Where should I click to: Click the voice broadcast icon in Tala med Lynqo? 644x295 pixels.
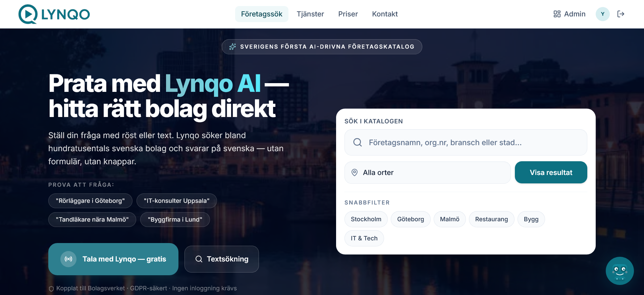(68, 259)
